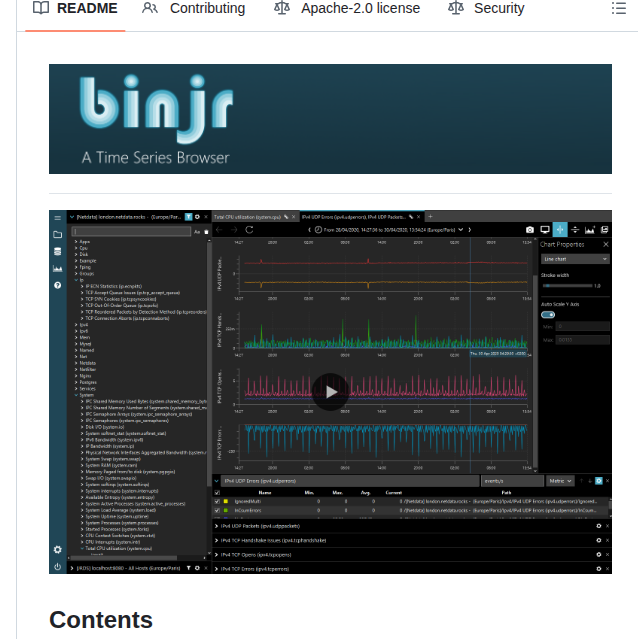Collapse the System tree node
Screen dimensions: 638x639
coord(76,395)
